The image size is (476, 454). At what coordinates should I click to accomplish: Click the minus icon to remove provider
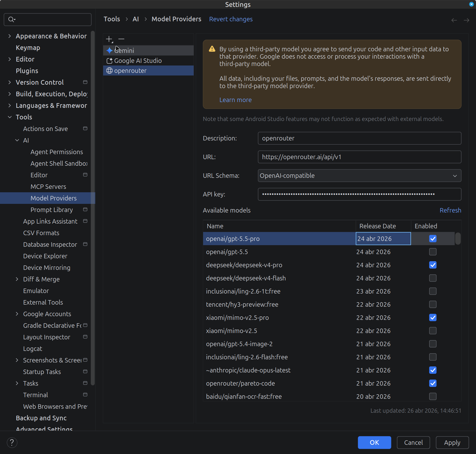tap(121, 39)
